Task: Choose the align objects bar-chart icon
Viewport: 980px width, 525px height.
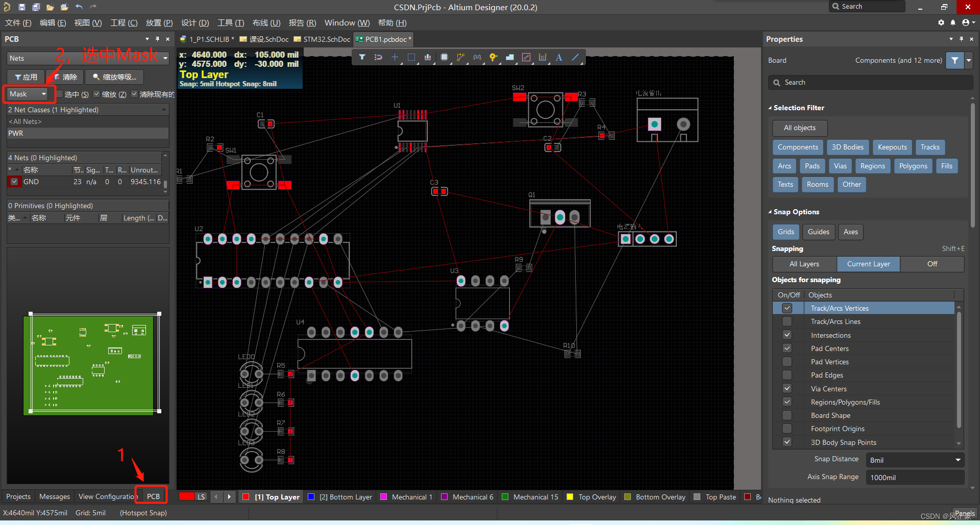Action: pos(428,57)
